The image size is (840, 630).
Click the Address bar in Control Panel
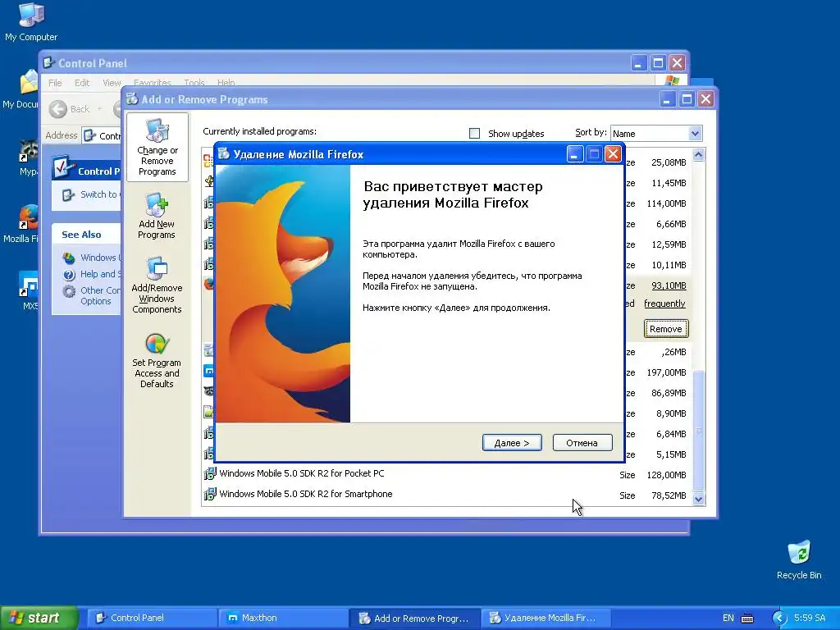103,135
